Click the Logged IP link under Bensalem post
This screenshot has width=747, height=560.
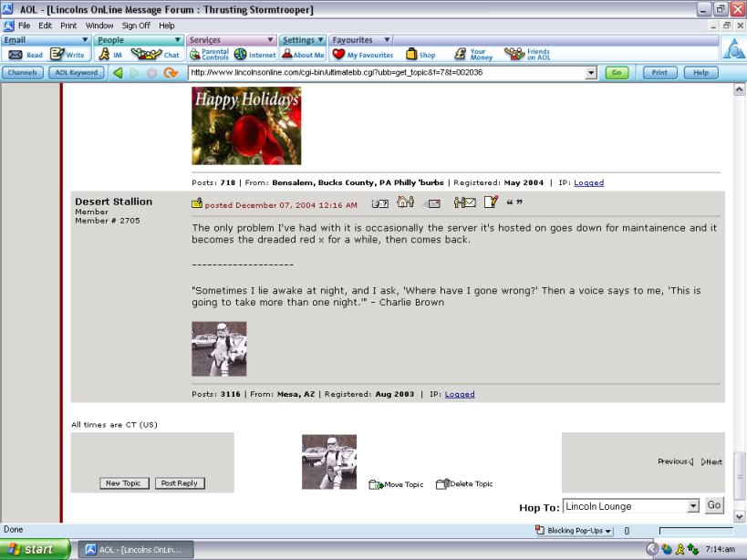pyautogui.click(x=589, y=182)
